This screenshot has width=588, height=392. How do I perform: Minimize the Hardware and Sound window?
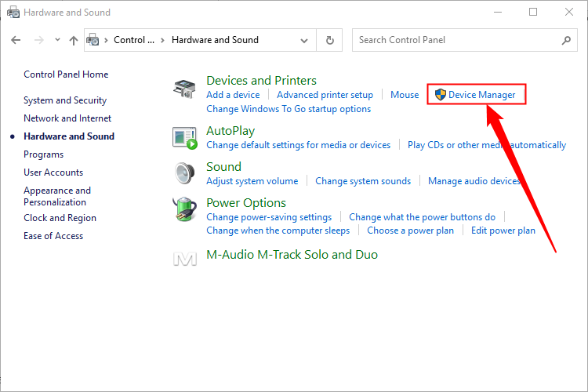coord(498,12)
